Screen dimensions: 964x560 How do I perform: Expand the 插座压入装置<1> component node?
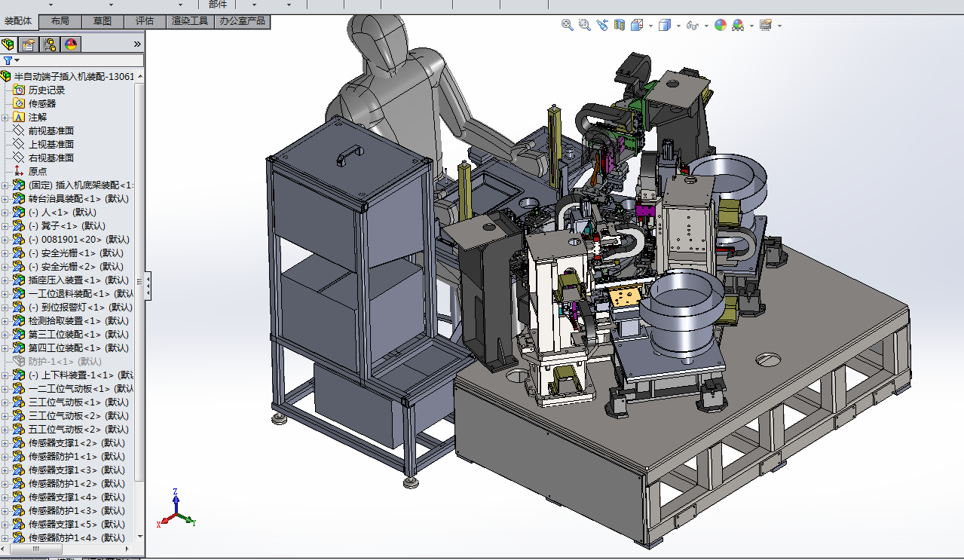[5, 280]
